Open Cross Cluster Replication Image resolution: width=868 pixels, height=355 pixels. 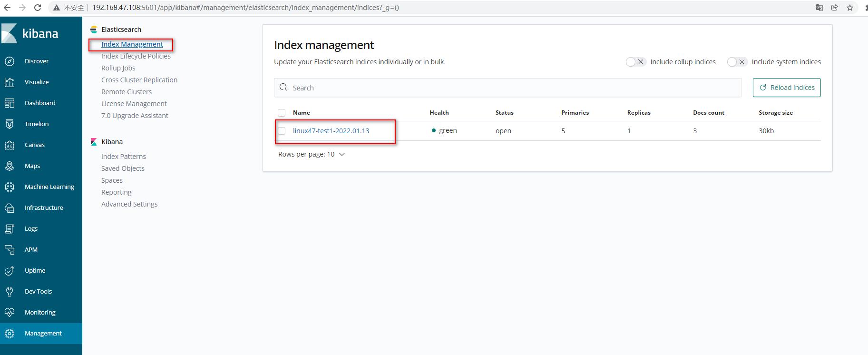pos(139,80)
